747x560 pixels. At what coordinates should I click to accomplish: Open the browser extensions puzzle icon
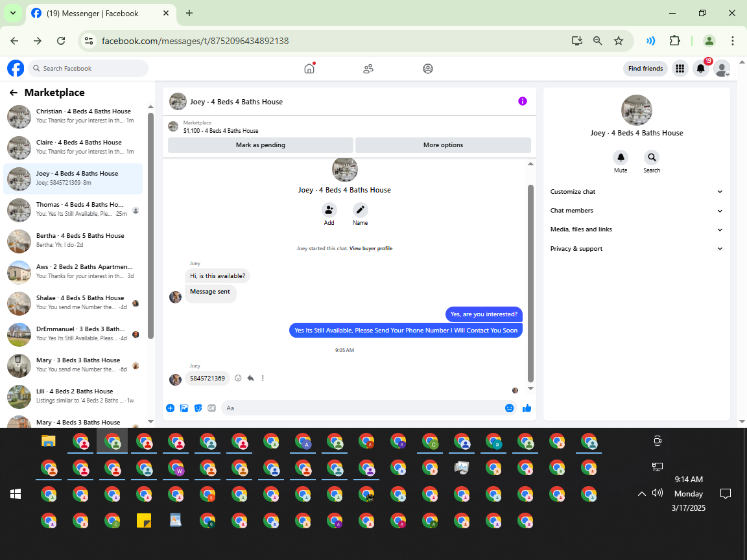click(x=674, y=41)
